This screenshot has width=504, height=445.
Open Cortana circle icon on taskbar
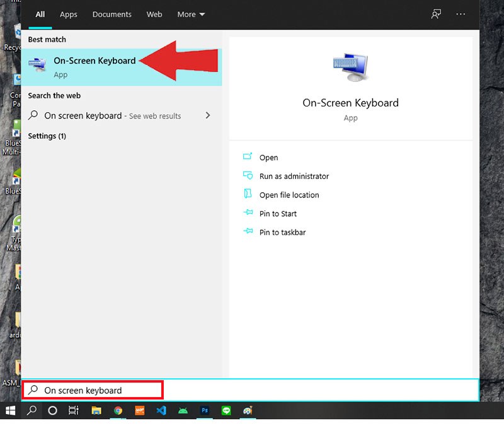52,410
